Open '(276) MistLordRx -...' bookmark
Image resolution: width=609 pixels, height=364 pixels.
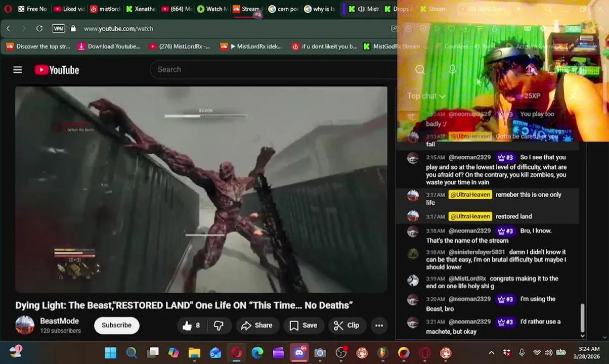pos(180,46)
